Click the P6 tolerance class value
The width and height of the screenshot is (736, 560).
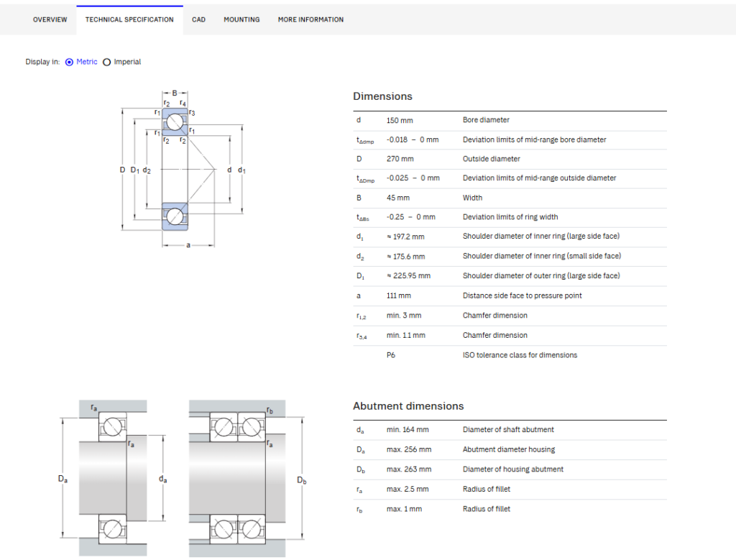[391, 355]
